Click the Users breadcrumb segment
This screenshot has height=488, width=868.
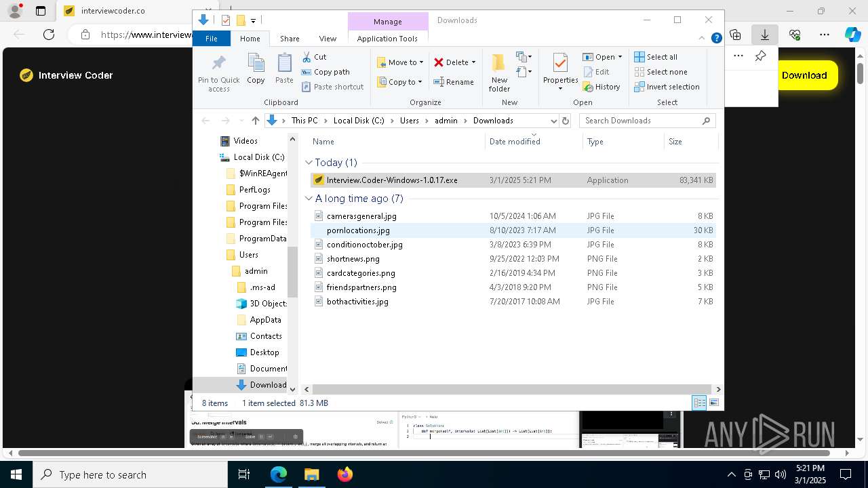pos(409,121)
